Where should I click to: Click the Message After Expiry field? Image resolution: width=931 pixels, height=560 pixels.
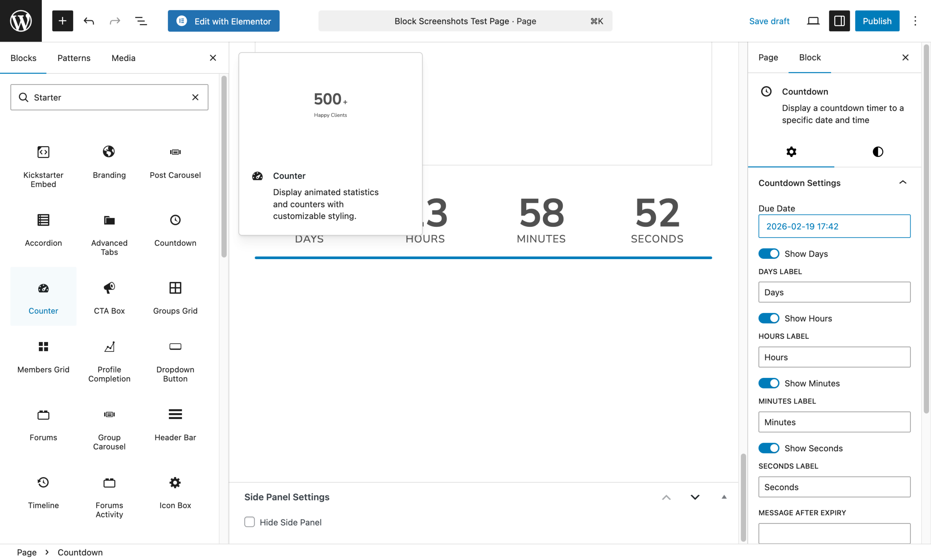[834, 533]
